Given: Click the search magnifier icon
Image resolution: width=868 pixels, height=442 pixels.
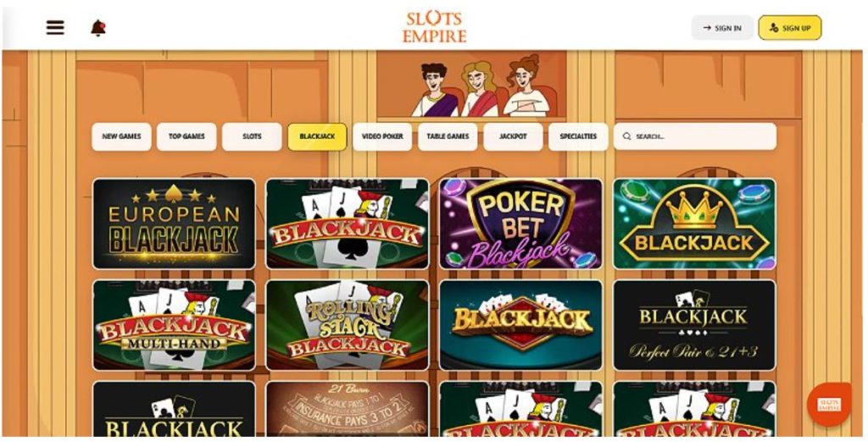Looking at the screenshot, I should coord(626,136).
